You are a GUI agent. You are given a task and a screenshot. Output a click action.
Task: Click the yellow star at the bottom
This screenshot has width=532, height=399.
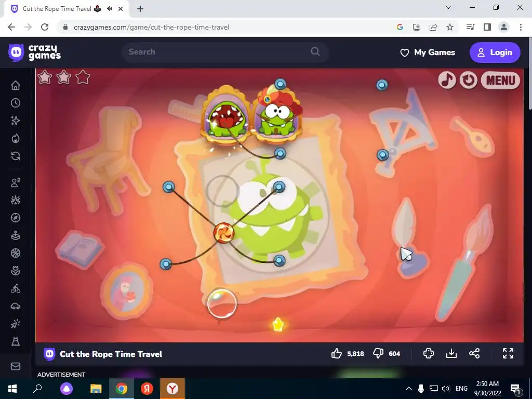278,325
